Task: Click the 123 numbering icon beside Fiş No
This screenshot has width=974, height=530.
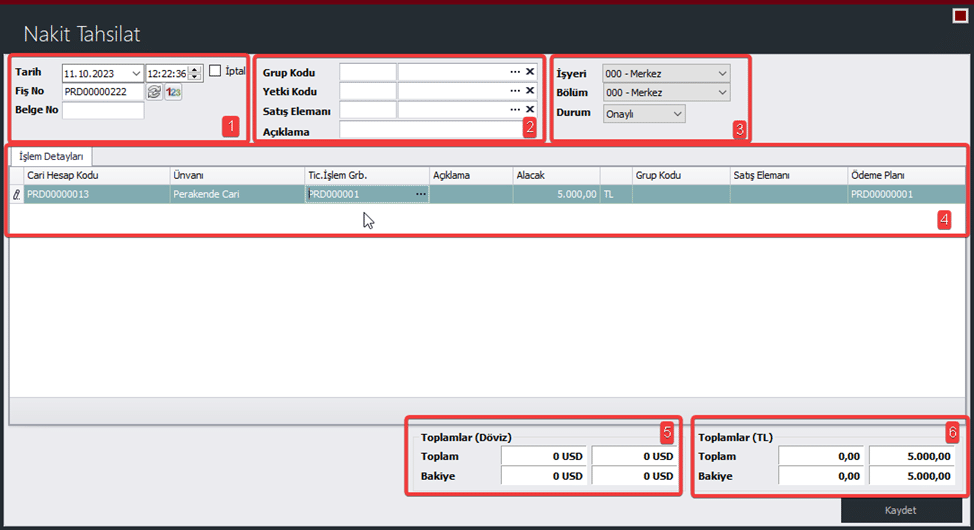Action: point(173,92)
